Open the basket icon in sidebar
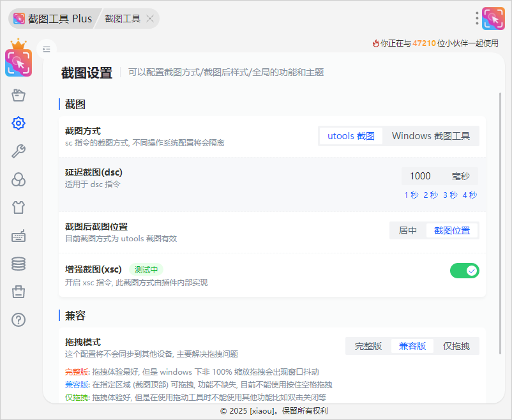This screenshot has height=420, width=512. click(19, 95)
